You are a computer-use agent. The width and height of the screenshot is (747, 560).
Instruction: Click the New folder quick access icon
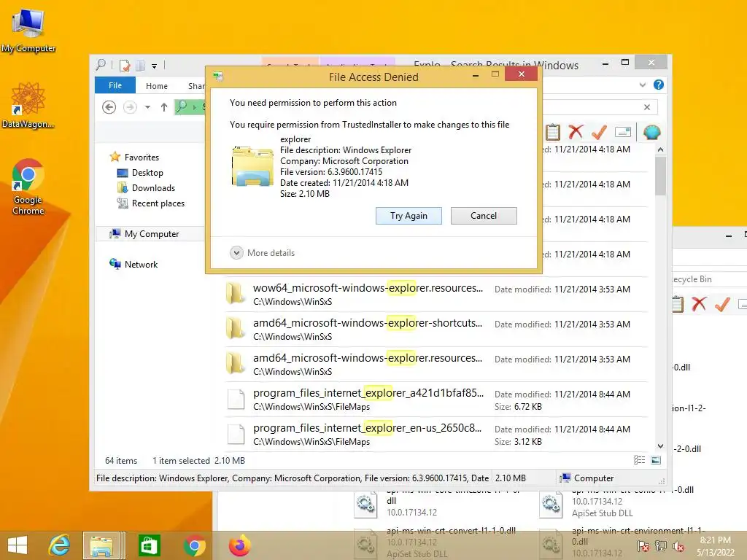pos(141,65)
